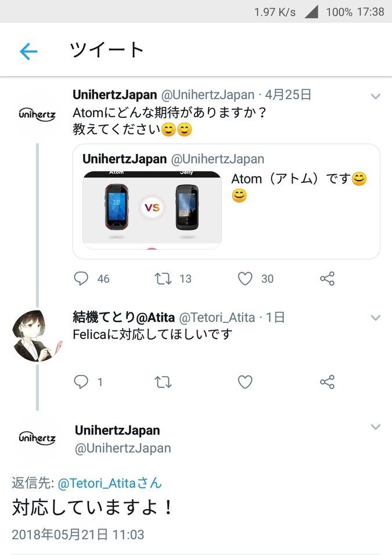This screenshot has width=392, height=555.
Task: Share the Atom tweet by UnihertzJapan
Action: pyautogui.click(x=327, y=279)
